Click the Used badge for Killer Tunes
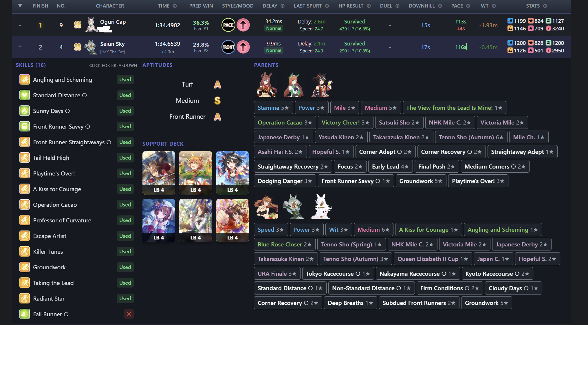 click(125, 251)
